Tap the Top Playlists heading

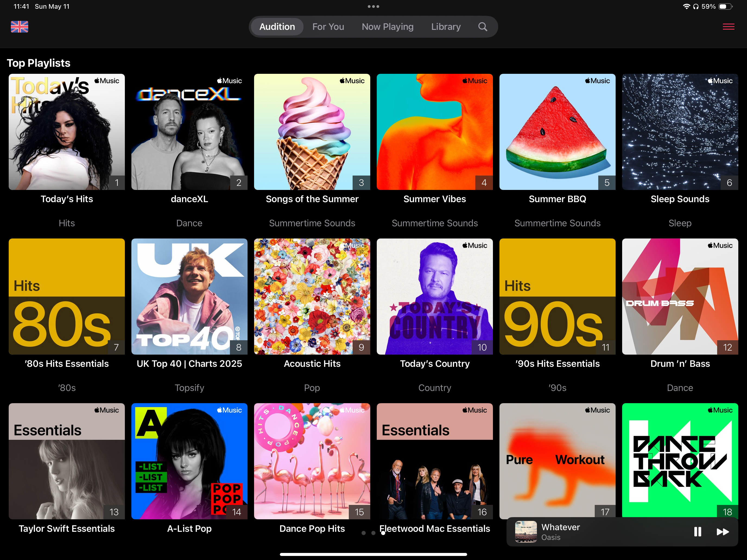click(x=39, y=63)
